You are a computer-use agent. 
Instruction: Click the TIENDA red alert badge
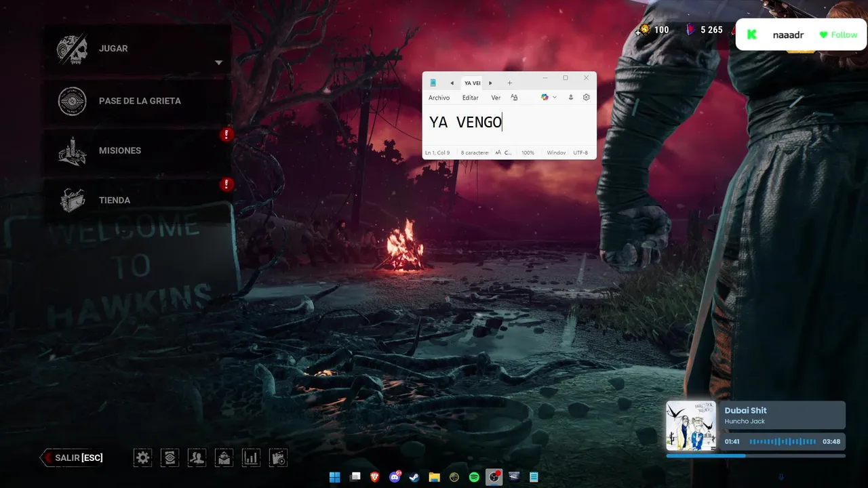pos(227,184)
